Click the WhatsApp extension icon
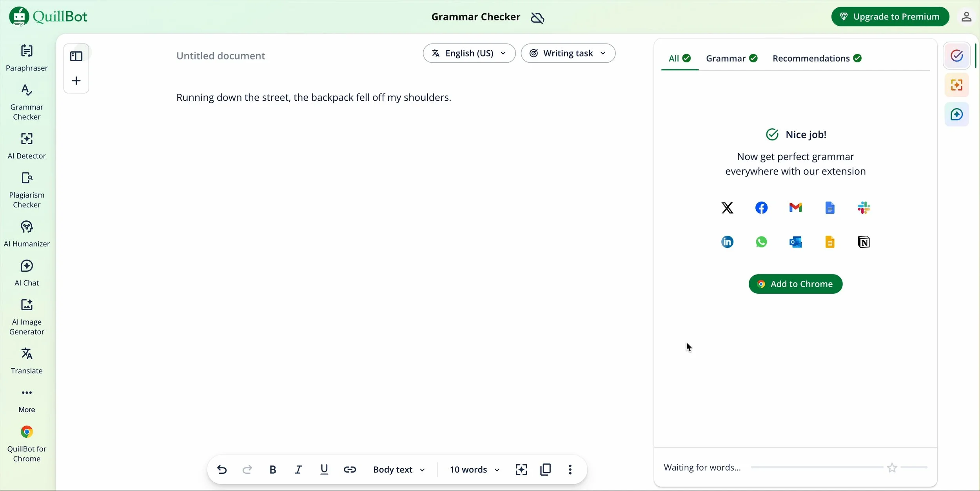The image size is (980, 491). pos(761,242)
